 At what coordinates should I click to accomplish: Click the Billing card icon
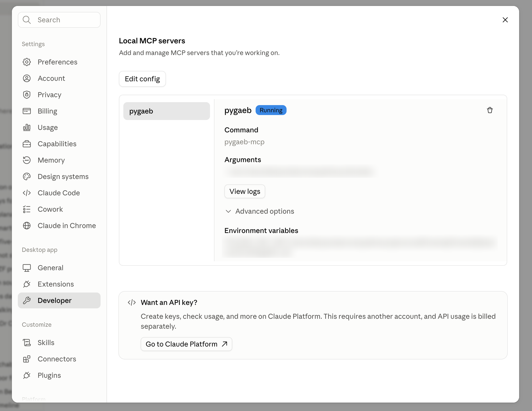point(27,111)
